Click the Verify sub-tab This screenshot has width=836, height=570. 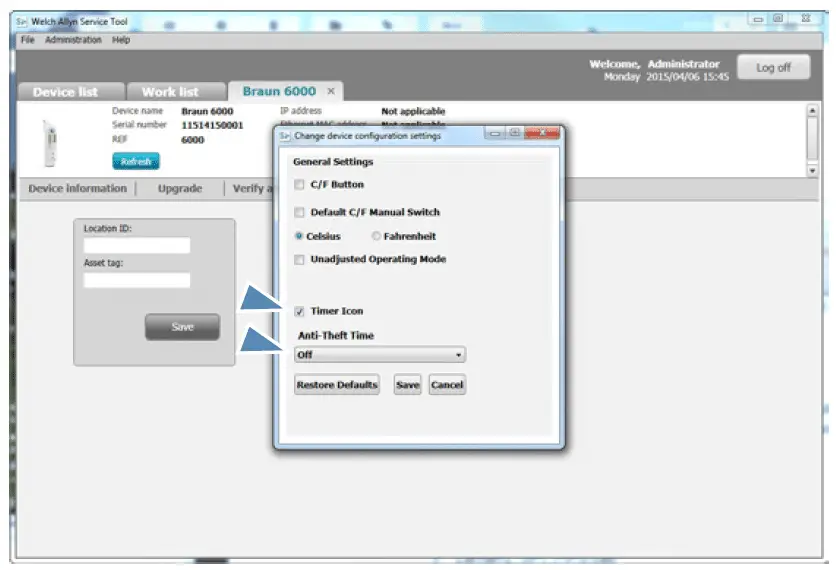252,188
